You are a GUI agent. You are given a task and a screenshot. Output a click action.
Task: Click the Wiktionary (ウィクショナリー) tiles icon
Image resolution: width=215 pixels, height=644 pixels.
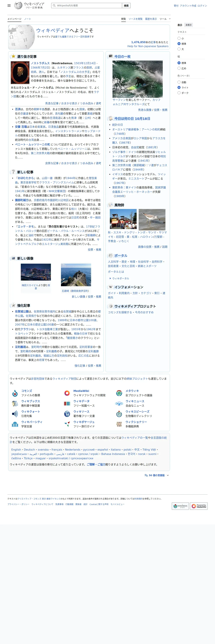[x=119, y=424]
